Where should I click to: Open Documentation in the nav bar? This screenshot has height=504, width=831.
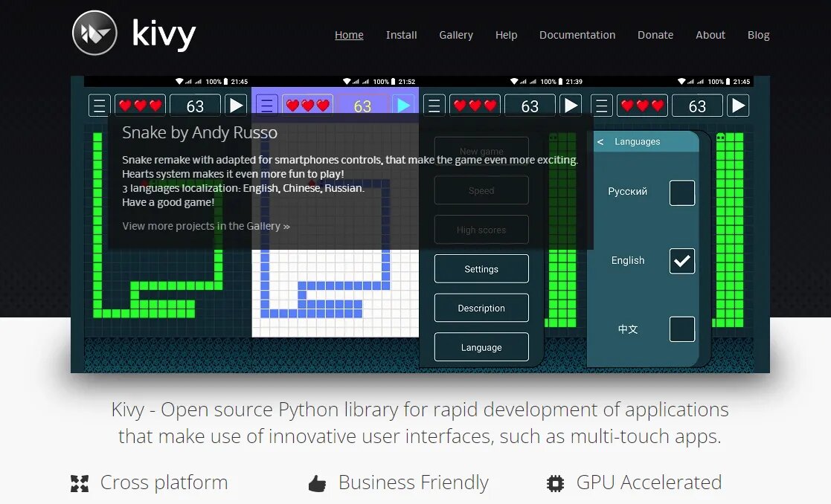coord(577,35)
